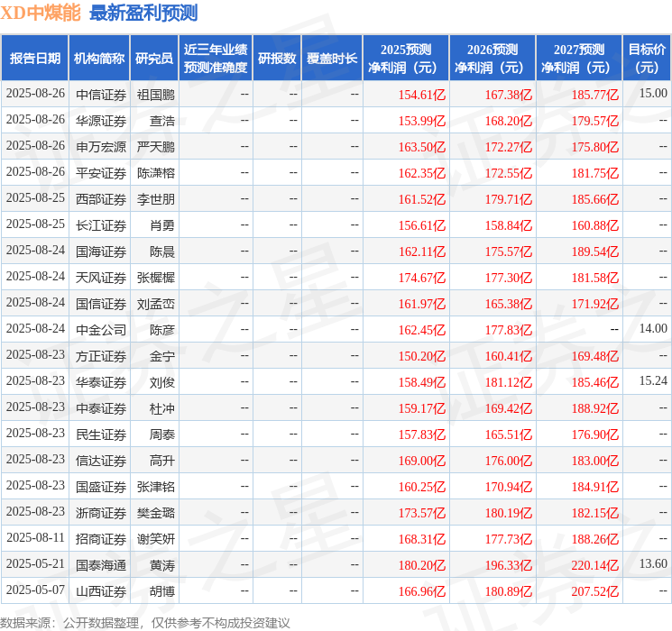The image size is (672, 631).
Task: Click the 207.52亿 profit value
Action: [x=595, y=591]
